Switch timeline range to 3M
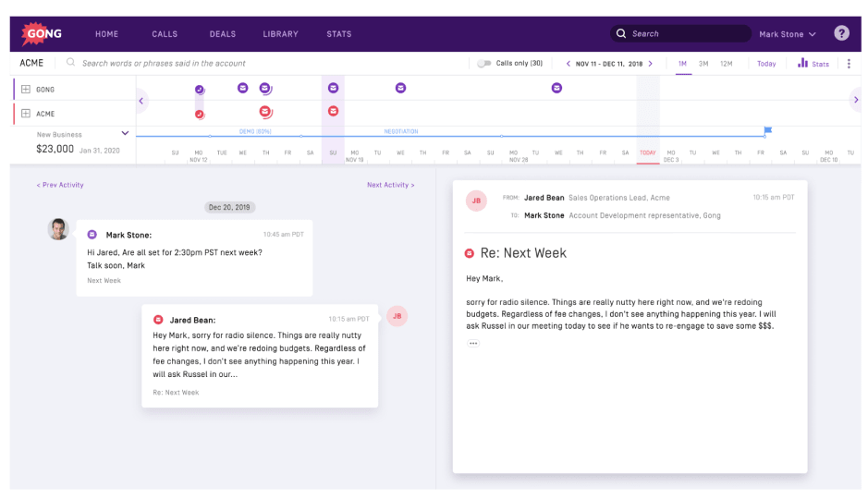The width and height of the screenshot is (868, 499). pos(703,64)
